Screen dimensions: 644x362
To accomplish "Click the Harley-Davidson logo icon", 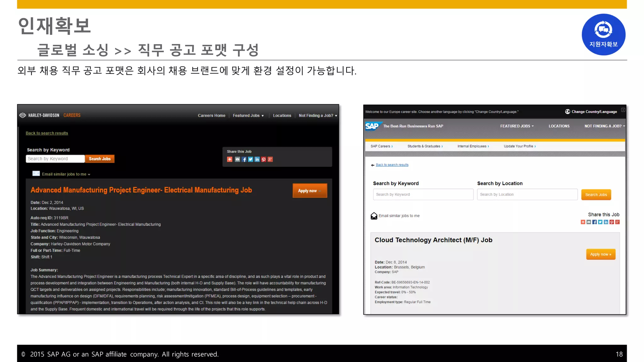I will pos(23,115).
